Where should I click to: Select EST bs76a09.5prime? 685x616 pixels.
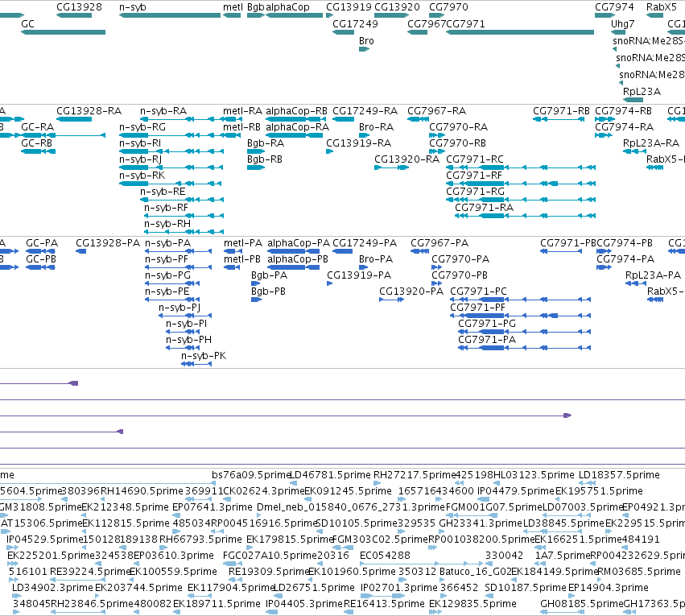pos(251,475)
